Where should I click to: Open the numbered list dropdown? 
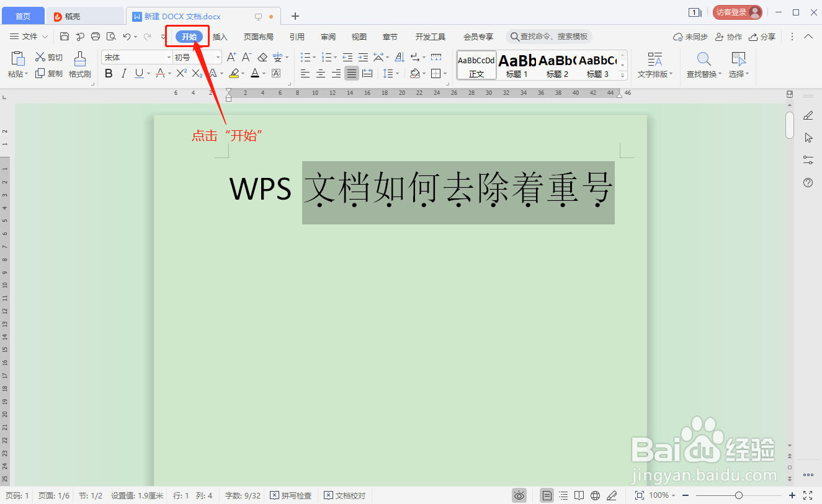[x=336, y=57]
